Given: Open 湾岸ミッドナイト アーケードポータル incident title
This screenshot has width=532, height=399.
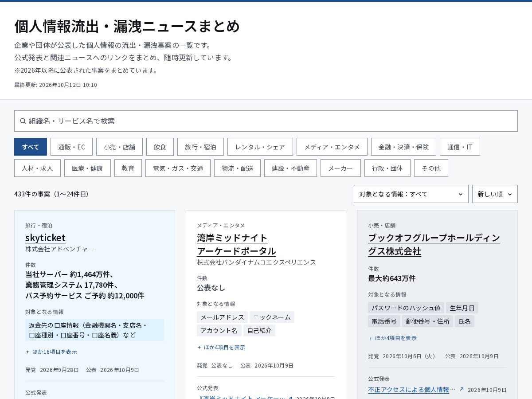Looking at the screenshot, I should [x=236, y=244].
